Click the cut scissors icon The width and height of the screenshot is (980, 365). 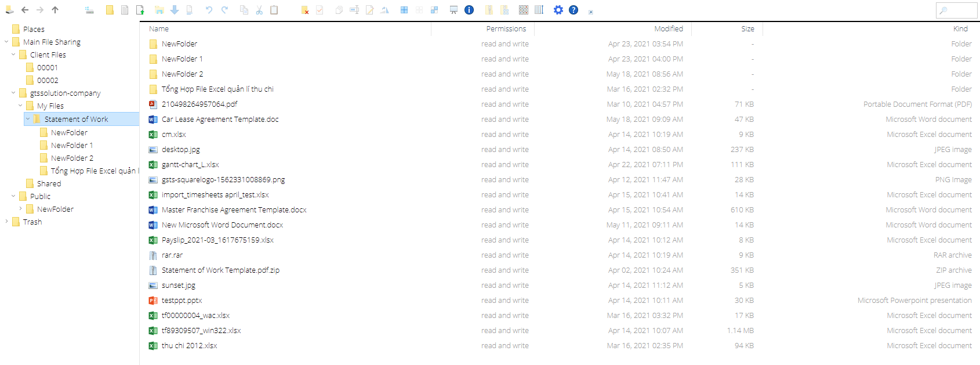coord(259,10)
